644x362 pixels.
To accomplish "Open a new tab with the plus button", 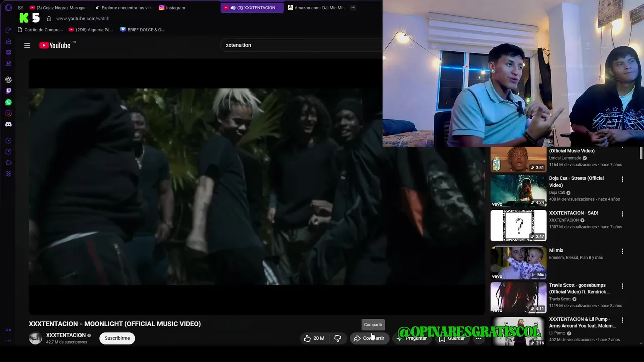I will pyautogui.click(x=353, y=8).
